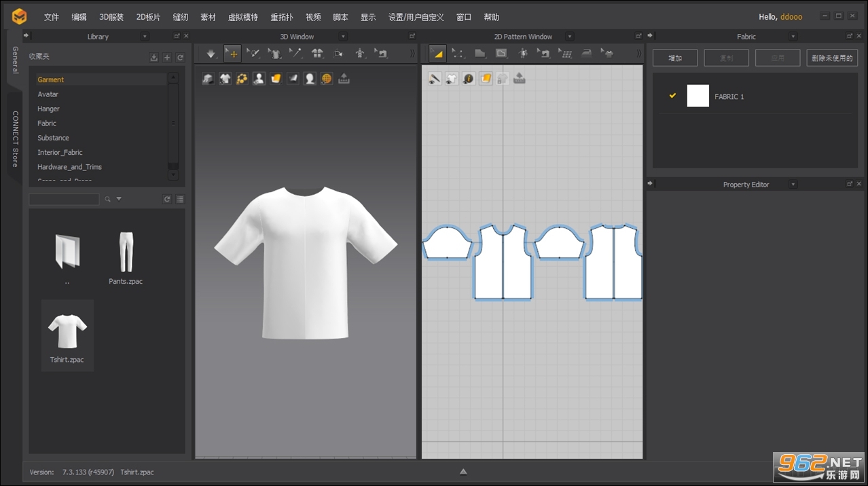Image resolution: width=868 pixels, height=486 pixels.
Task: Toggle show avatar in 3D view
Action: coord(259,79)
